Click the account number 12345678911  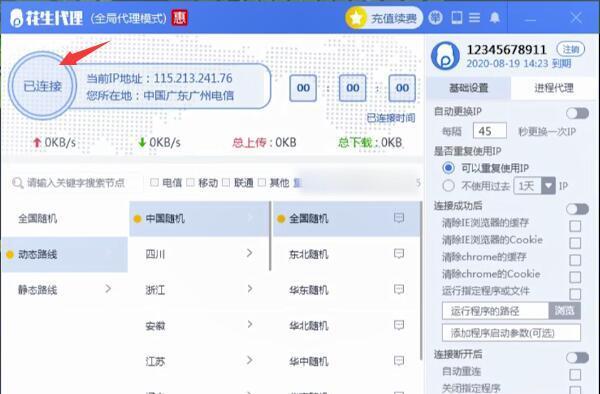pyautogui.click(x=506, y=49)
